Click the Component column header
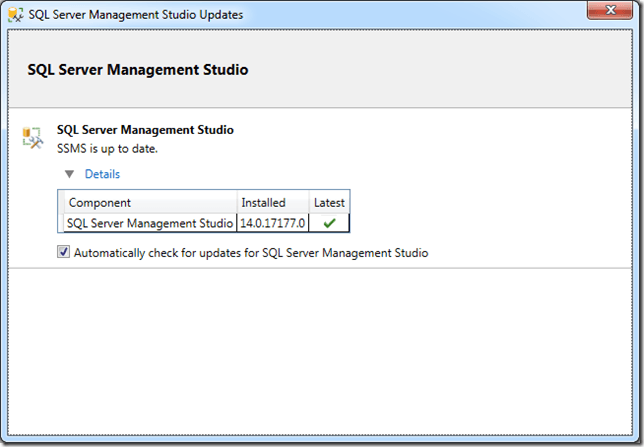 coord(150,203)
